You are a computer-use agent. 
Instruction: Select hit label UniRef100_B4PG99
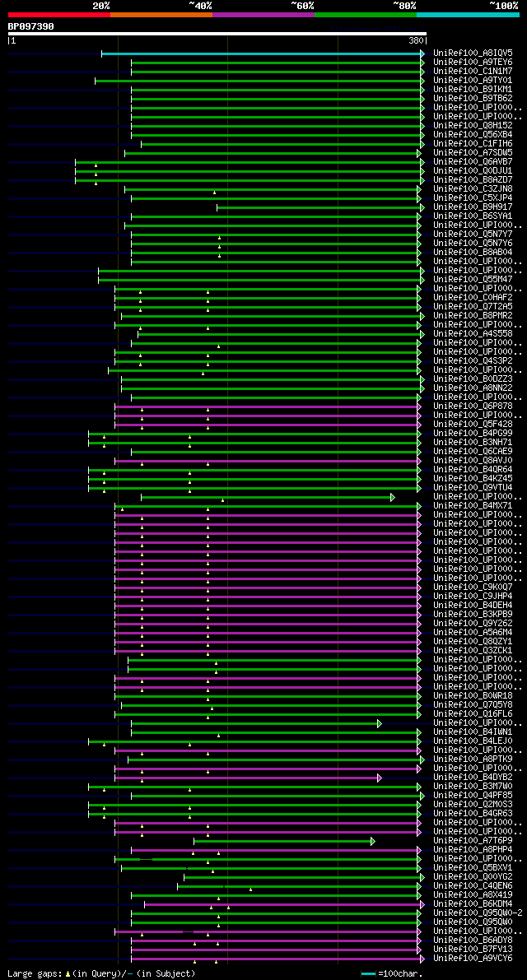[x=473, y=434]
